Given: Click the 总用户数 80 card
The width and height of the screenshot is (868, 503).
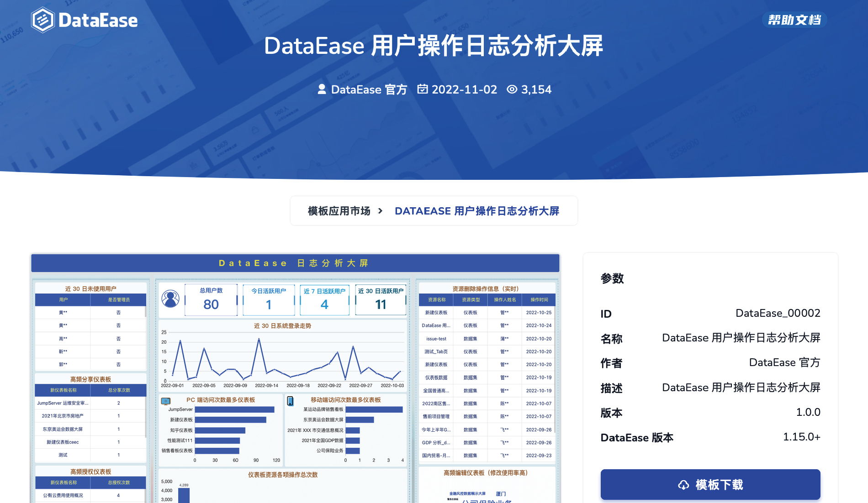Looking at the screenshot, I should pos(211,299).
